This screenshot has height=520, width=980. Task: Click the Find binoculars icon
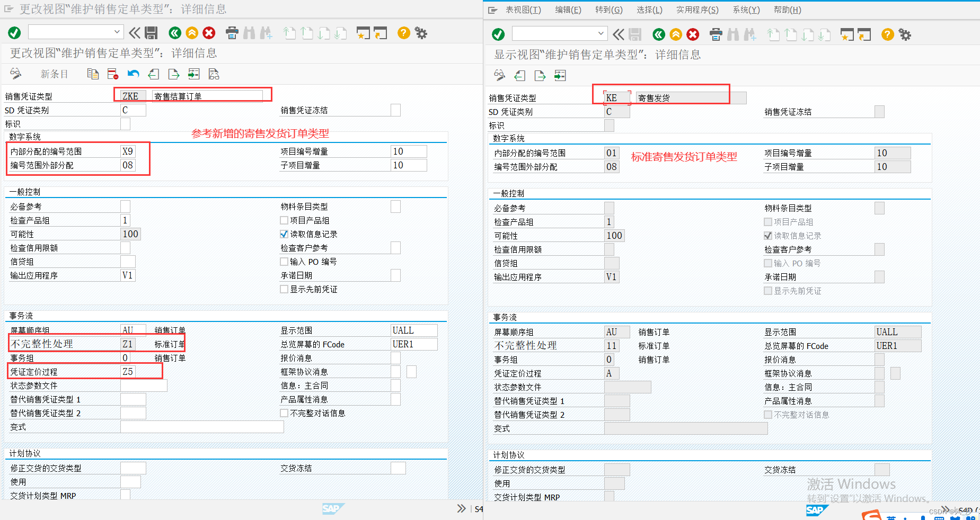(249, 32)
